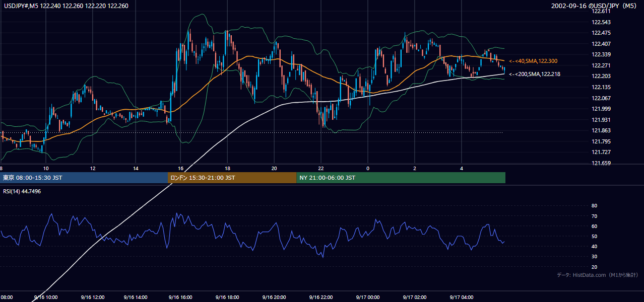Click the RSI axis level 50
This screenshot has width=644, height=302.
pos(594,236)
